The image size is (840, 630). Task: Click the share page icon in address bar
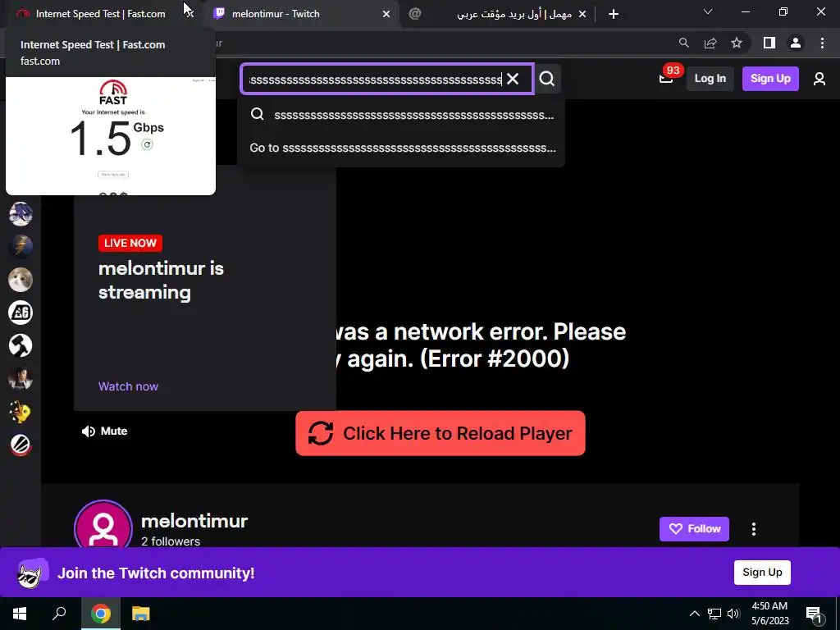pyautogui.click(x=710, y=43)
